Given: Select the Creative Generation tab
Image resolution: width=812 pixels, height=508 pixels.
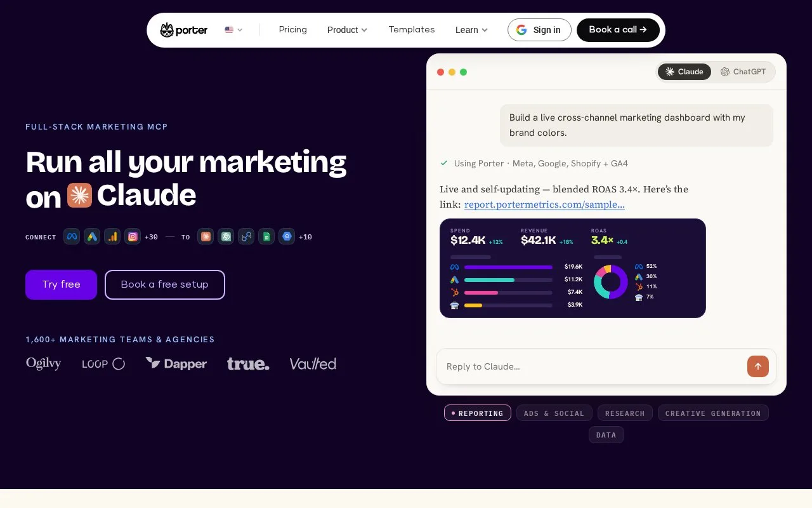Looking at the screenshot, I should click(x=713, y=413).
